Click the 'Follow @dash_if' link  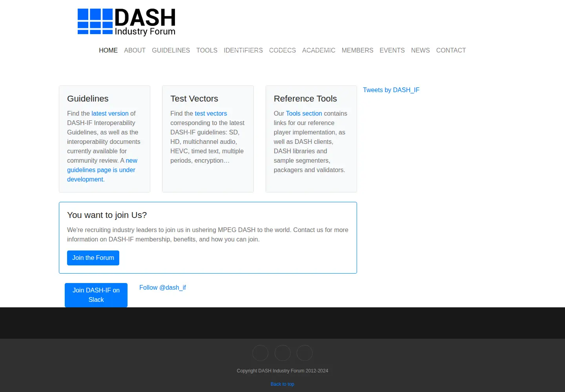pyautogui.click(x=162, y=287)
